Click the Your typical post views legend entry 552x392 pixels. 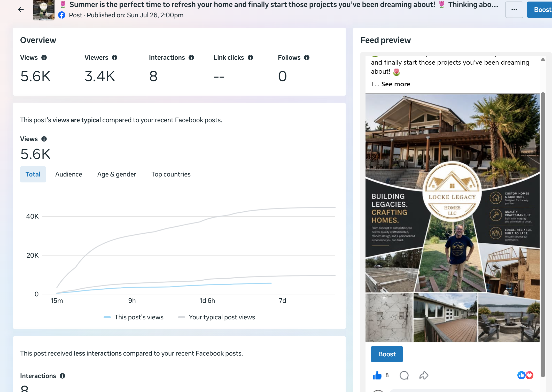(x=216, y=317)
